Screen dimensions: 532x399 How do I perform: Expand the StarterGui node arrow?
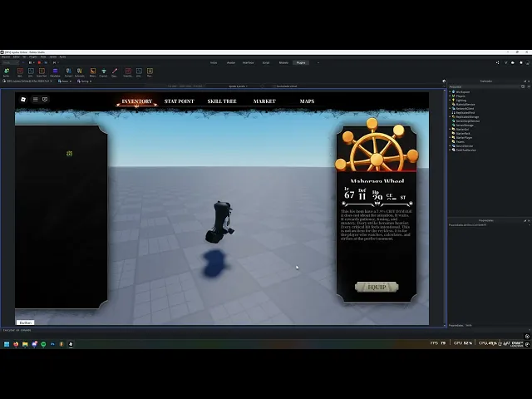click(x=451, y=130)
